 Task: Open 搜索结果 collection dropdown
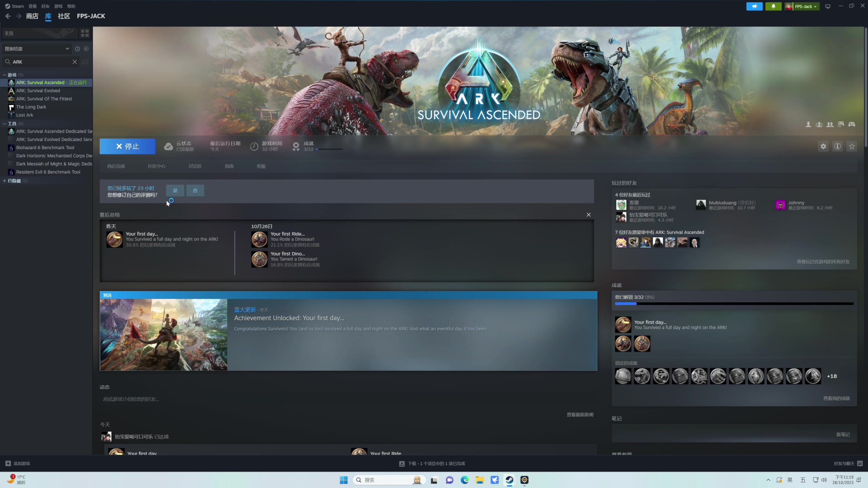pyautogui.click(x=37, y=49)
